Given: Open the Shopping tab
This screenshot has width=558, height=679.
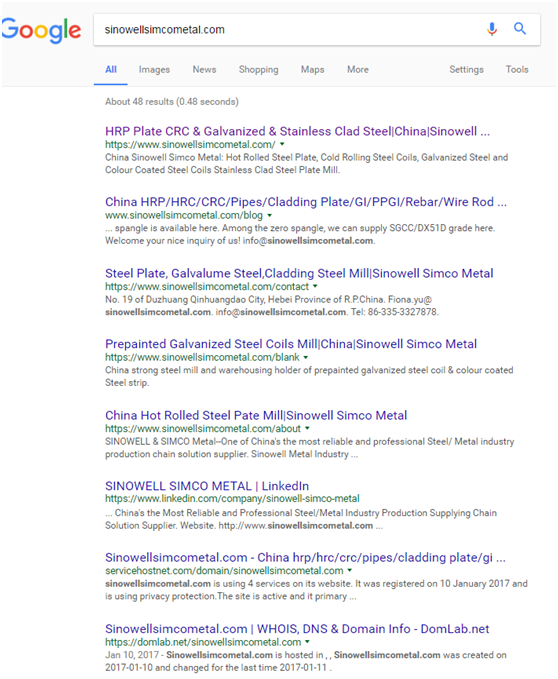Looking at the screenshot, I should [x=258, y=70].
